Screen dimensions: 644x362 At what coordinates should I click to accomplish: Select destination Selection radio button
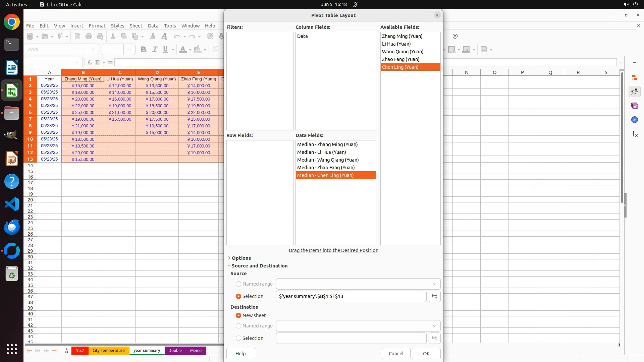pos(238,338)
